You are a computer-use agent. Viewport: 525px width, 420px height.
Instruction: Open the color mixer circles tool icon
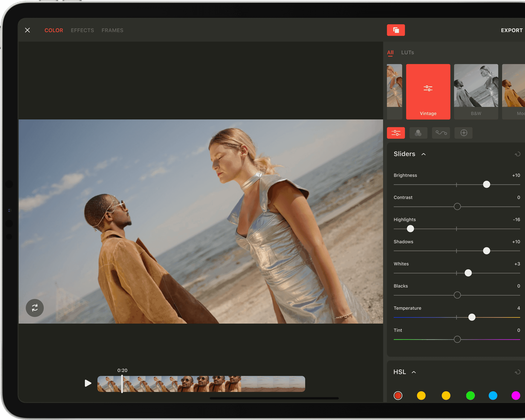(418, 133)
